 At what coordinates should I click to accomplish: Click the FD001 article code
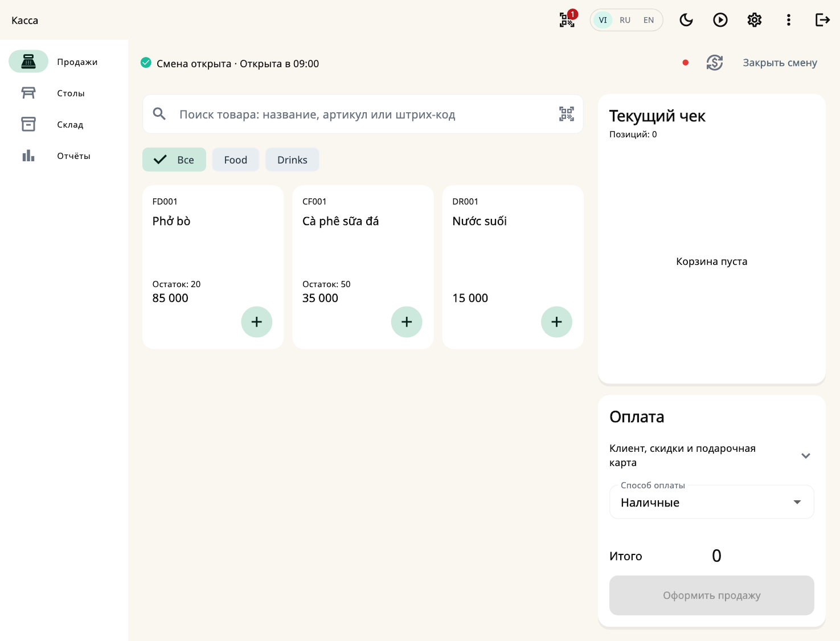[165, 202]
